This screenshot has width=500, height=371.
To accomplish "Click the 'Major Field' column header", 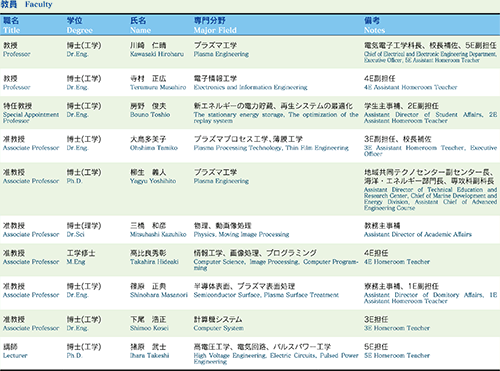I will (215, 30).
